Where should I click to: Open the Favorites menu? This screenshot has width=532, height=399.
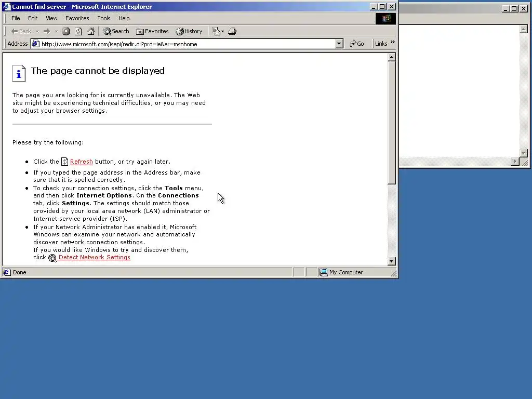(x=77, y=18)
